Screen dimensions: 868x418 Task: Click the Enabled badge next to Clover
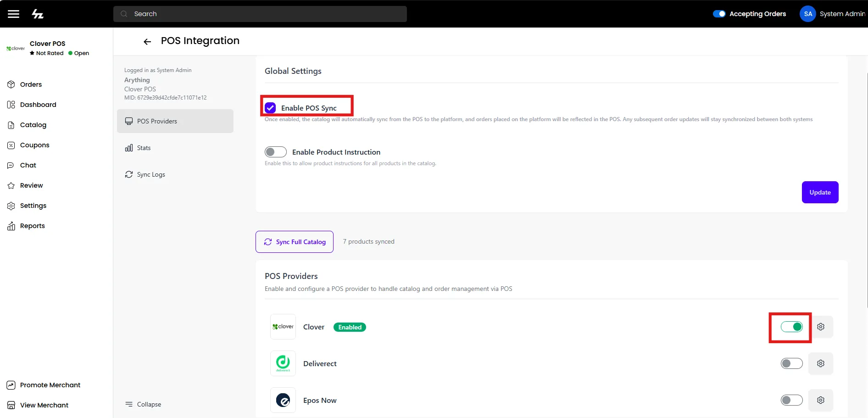point(350,327)
